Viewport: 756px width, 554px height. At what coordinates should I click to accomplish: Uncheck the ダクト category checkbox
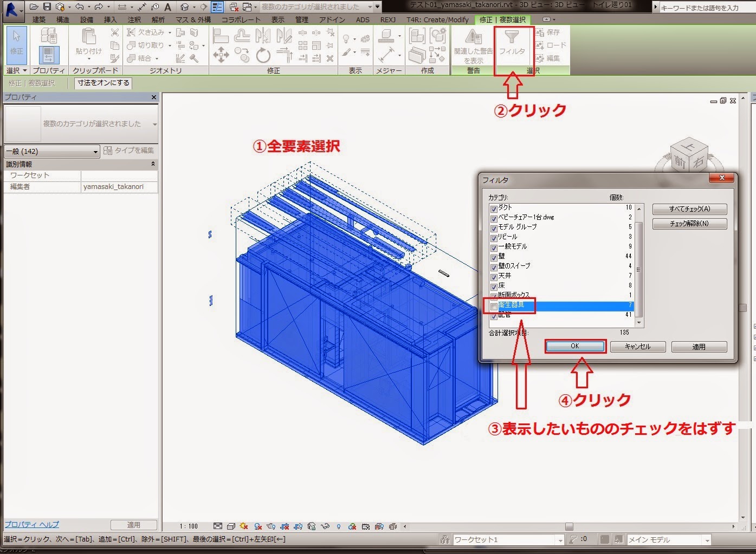(494, 208)
